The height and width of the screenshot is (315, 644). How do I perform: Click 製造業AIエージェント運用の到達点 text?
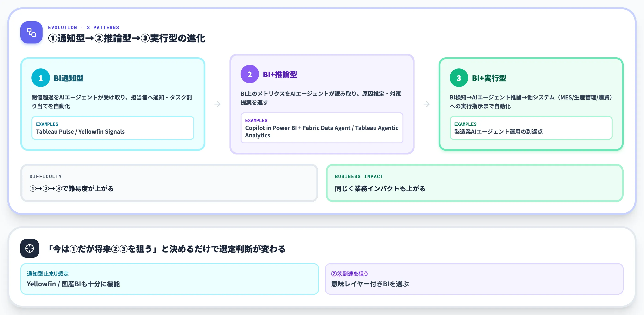pyautogui.click(x=498, y=132)
